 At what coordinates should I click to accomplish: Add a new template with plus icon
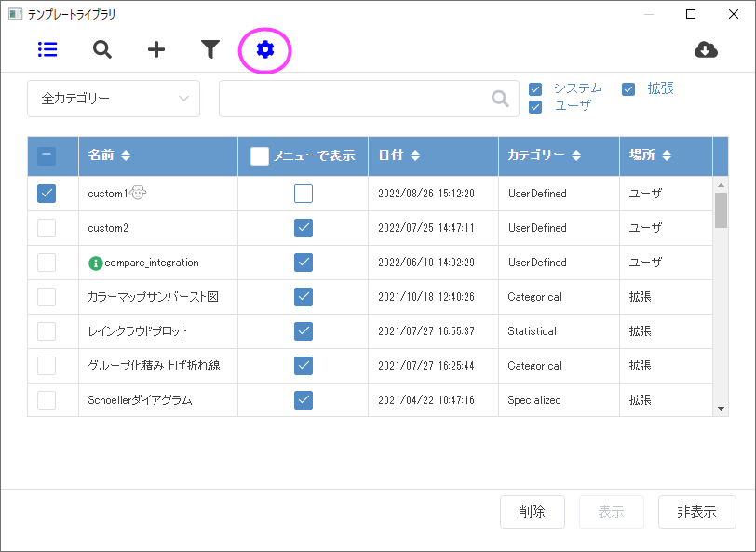[156, 49]
